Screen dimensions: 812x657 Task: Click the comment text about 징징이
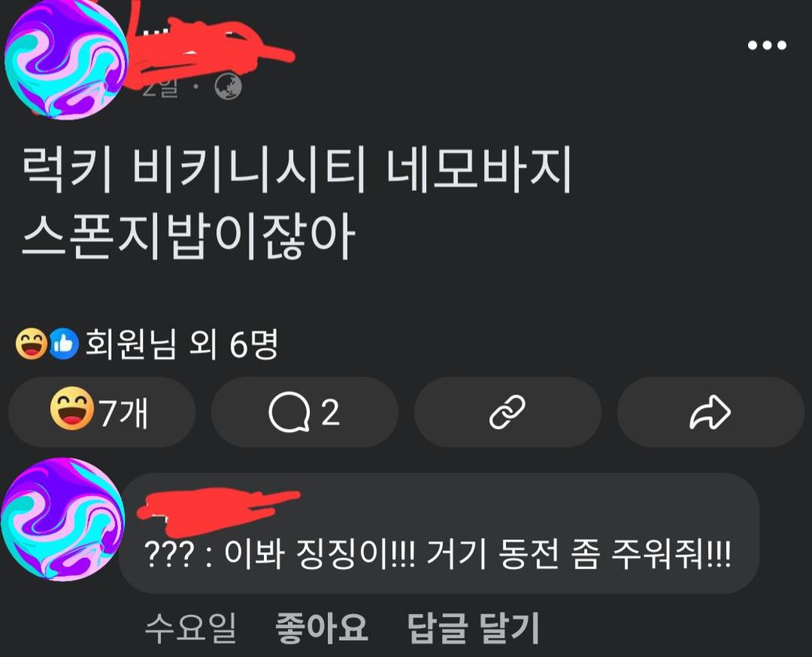[x=437, y=554]
